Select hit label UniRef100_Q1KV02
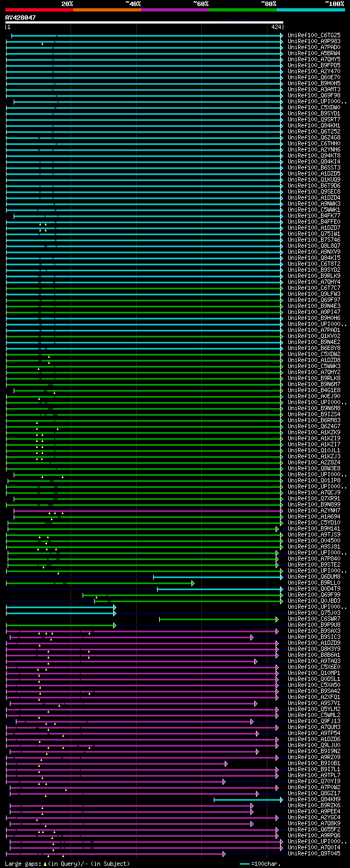 click(x=314, y=336)
